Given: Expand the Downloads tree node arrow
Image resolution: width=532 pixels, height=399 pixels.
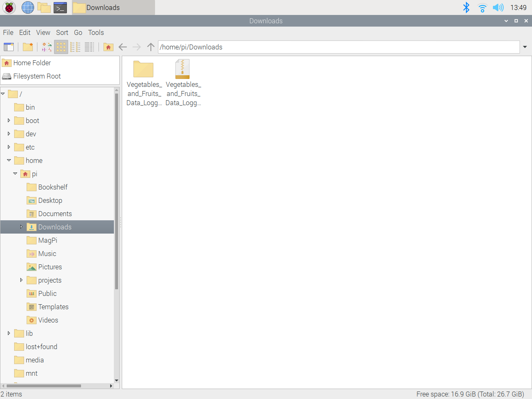Looking at the screenshot, I should click(x=21, y=227).
